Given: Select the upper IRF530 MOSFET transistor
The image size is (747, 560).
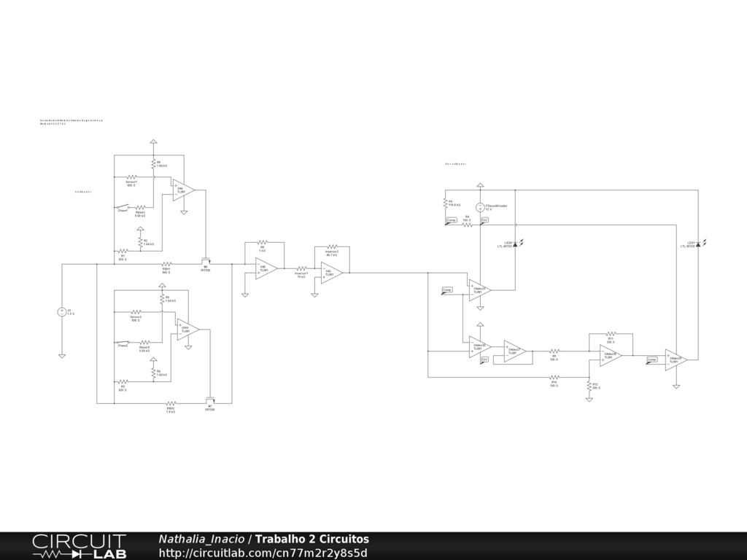Looking at the screenshot, I should click(x=206, y=261).
